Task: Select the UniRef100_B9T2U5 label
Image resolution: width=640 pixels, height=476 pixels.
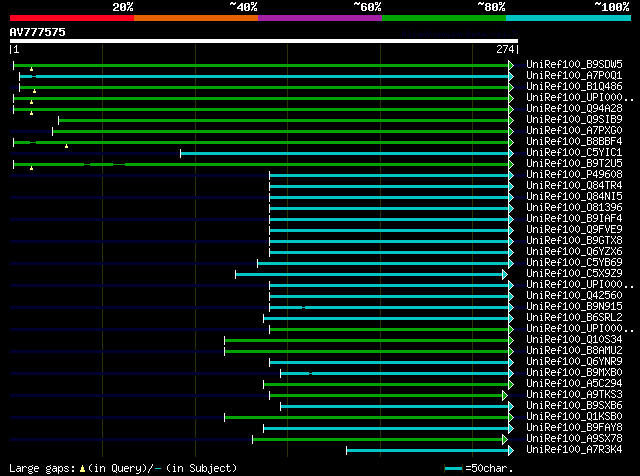Action: click(574, 163)
